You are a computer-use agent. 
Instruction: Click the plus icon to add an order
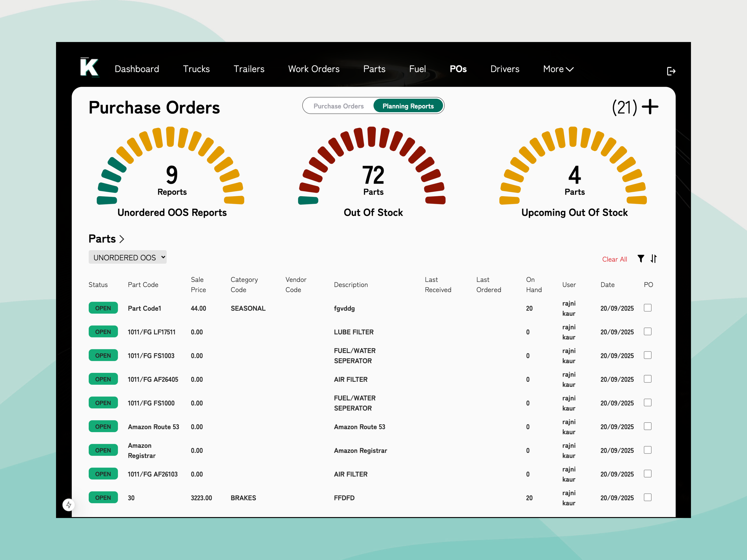pos(650,107)
